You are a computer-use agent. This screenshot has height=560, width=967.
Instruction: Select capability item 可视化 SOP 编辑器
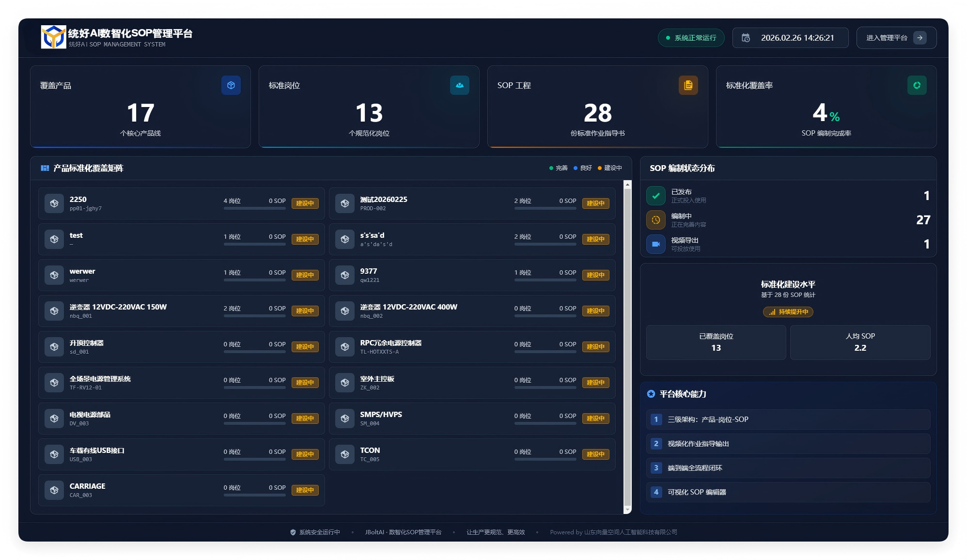pos(788,492)
